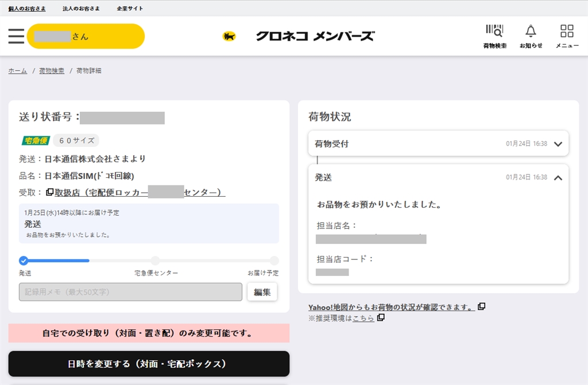Click the 記録用メモ input field
Viewport: 588px width, 385px height.
[x=130, y=292]
